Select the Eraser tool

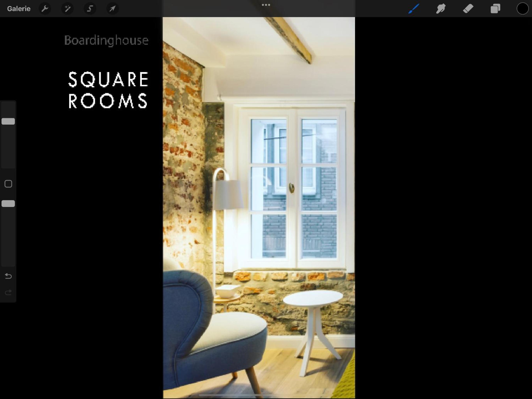click(468, 9)
